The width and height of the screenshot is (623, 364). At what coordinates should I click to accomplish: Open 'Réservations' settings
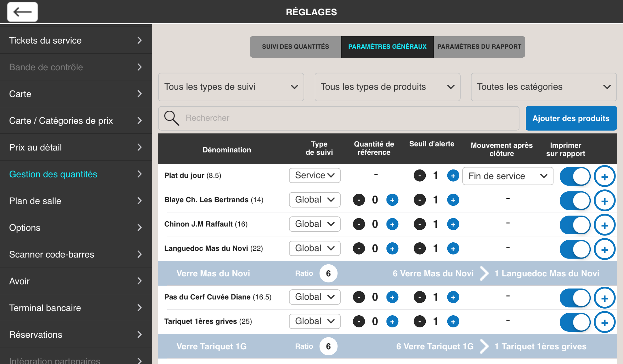(x=76, y=335)
